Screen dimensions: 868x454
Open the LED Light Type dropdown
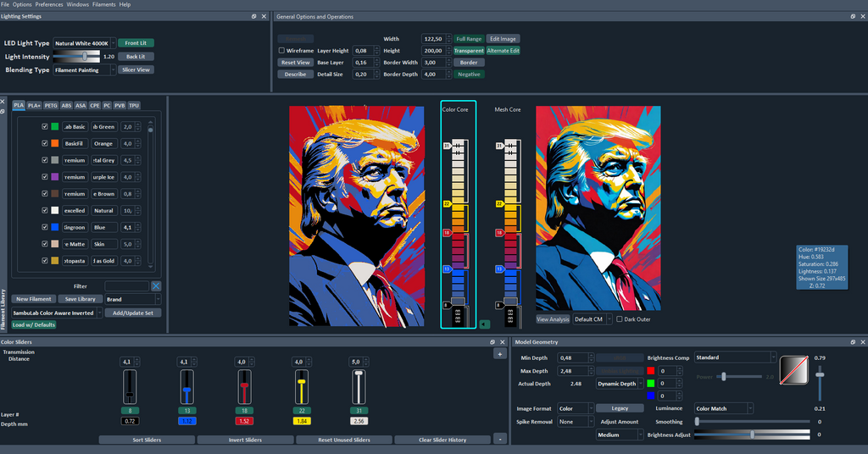pyautogui.click(x=84, y=43)
